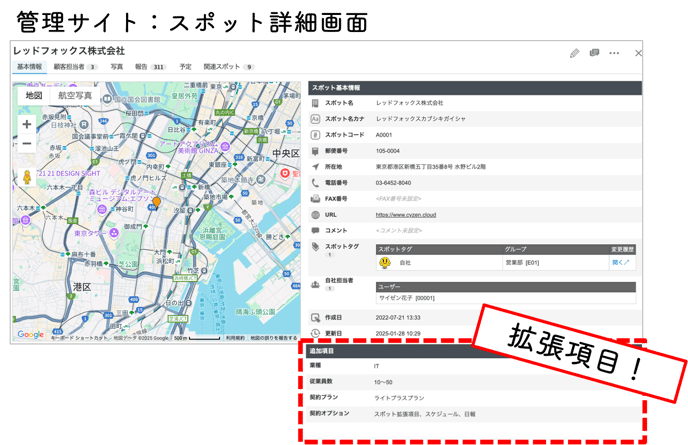Open the 写真 tab
The height and width of the screenshot is (445, 688).
click(x=116, y=67)
